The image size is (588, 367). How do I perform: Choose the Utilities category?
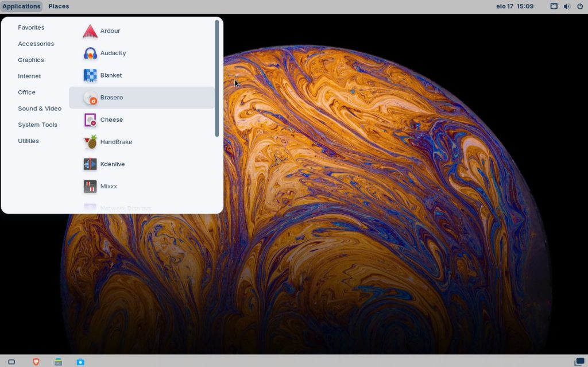click(x=29, y=141)
